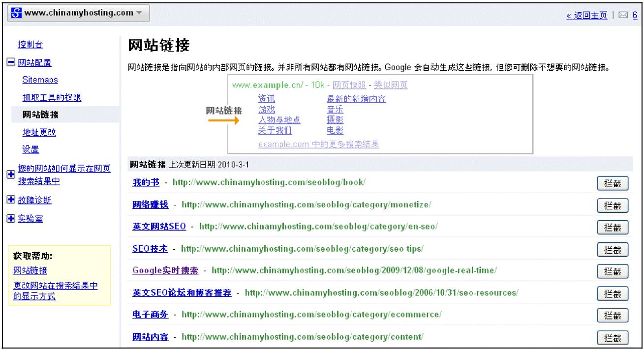Click the category/monetize/ URL text

(307, 204)
